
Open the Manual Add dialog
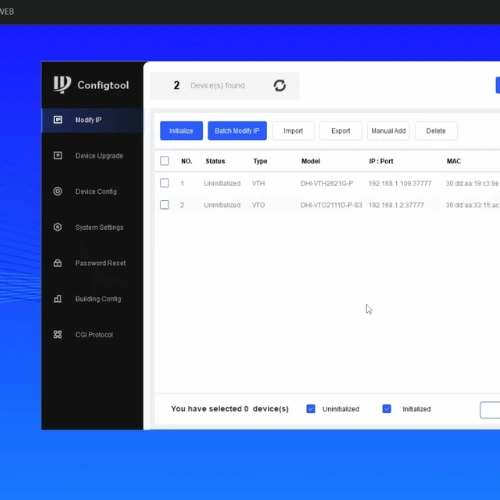tap(389, 131)
